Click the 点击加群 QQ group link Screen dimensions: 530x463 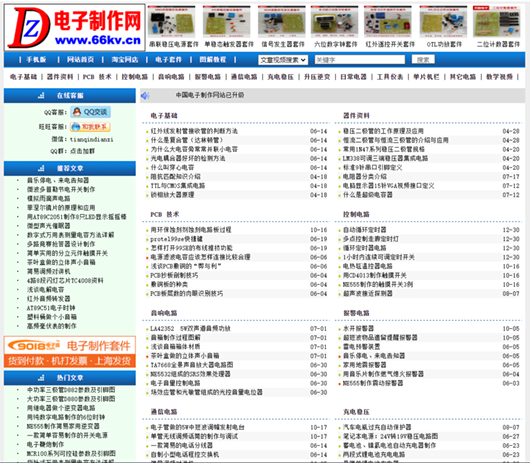tap(82, 151)
